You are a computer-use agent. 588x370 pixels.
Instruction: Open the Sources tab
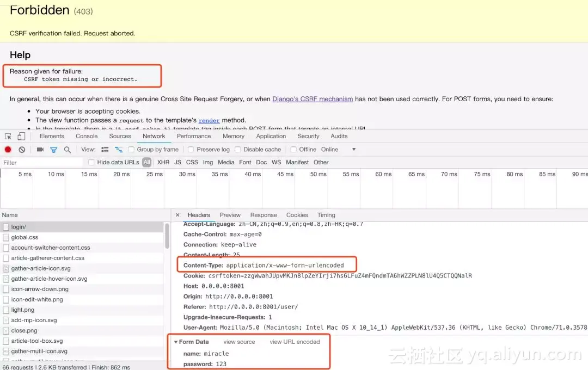click(x=120, y=136)
